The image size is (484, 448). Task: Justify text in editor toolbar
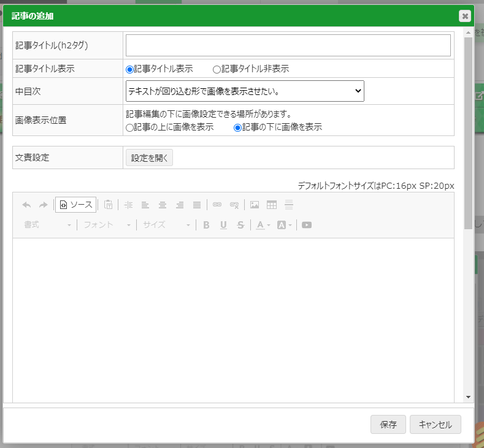[197, 205]
